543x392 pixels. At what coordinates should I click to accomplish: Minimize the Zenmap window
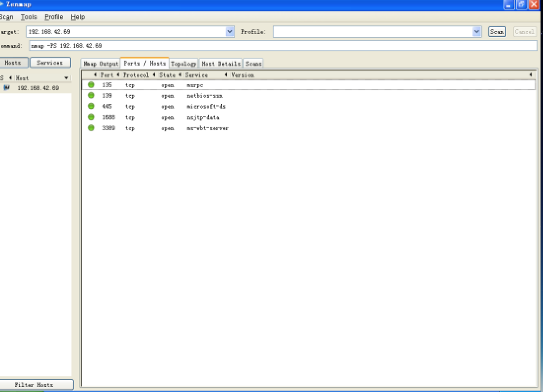click(x=508, y=4)
